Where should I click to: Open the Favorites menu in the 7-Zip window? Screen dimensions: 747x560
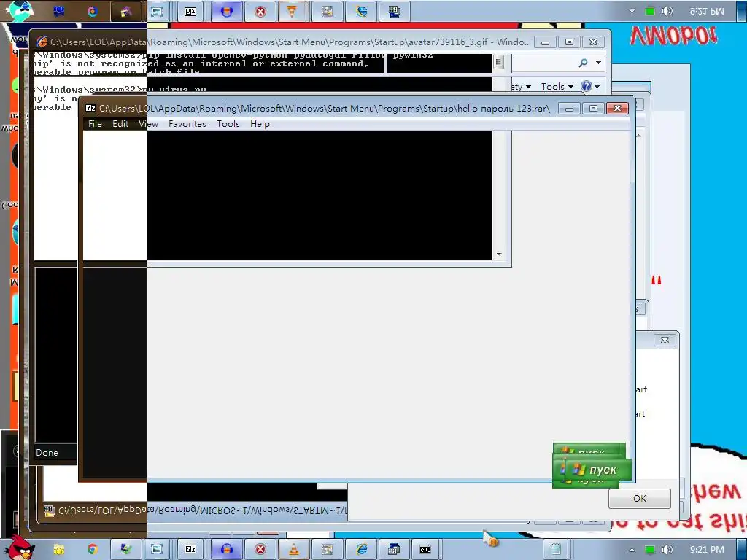187,124
